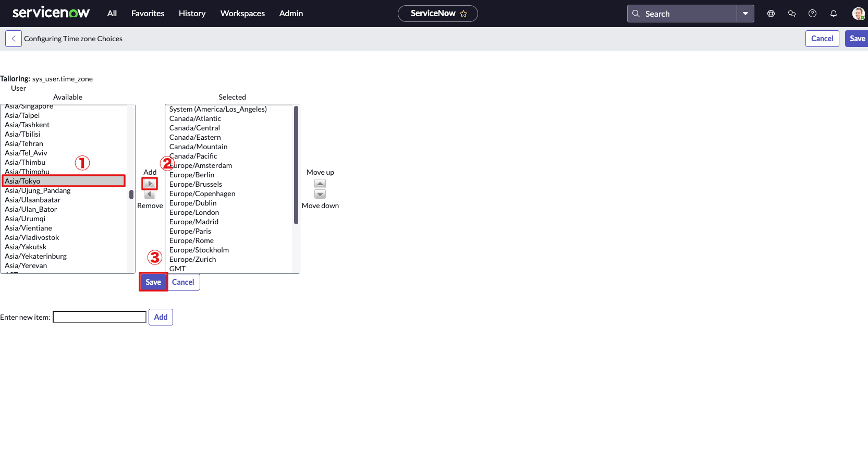Click the back chevron near Configuring Time zone Choices
Viewport: 868px width, 471px height.
(x=13, y=38)
